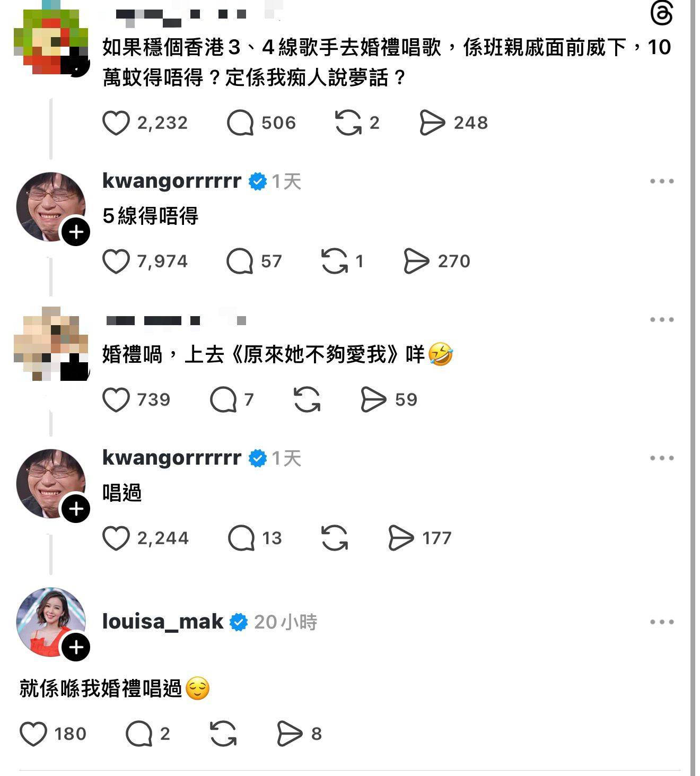700x776 pixels.
Task: Like the kwangorrrrrr reply with 7,974 likes
Action: pos(116,261)
